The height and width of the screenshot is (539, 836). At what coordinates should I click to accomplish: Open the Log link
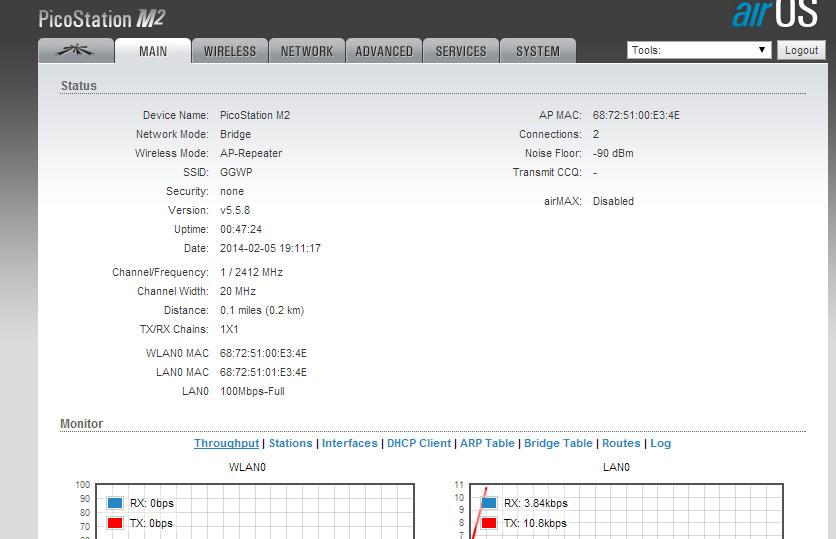(661, 443)
